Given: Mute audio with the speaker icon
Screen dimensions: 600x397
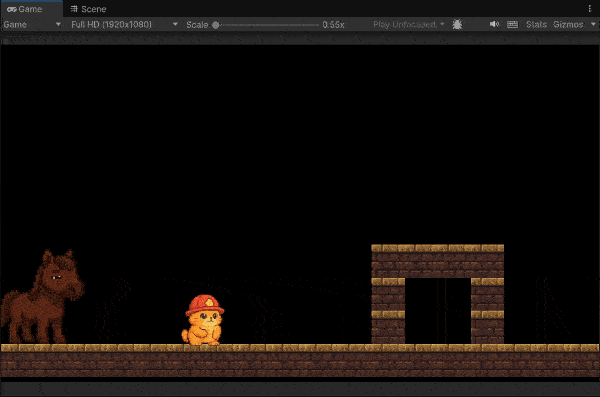Looking at the screenshot, I should pyautogui.click(x=494, y=25).
